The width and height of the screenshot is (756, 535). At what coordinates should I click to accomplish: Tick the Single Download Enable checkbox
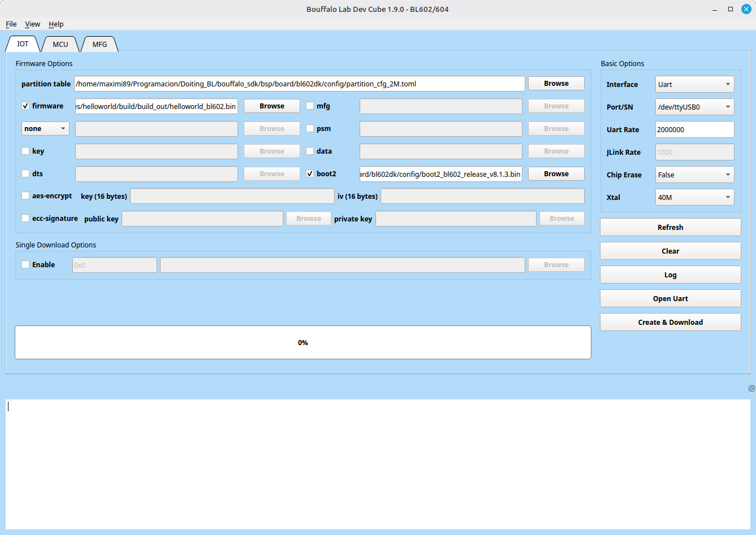(25, 265)
